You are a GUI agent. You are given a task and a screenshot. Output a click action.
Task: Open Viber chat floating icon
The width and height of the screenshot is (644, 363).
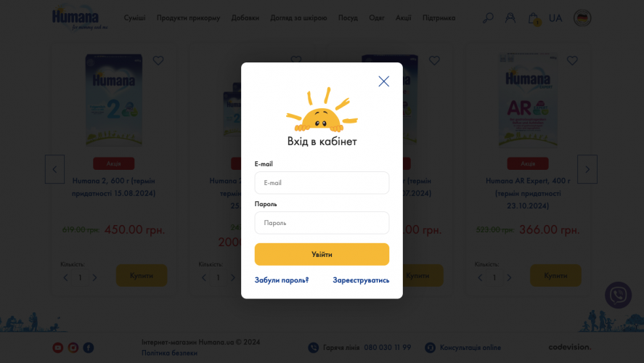[x=618, y=295]
